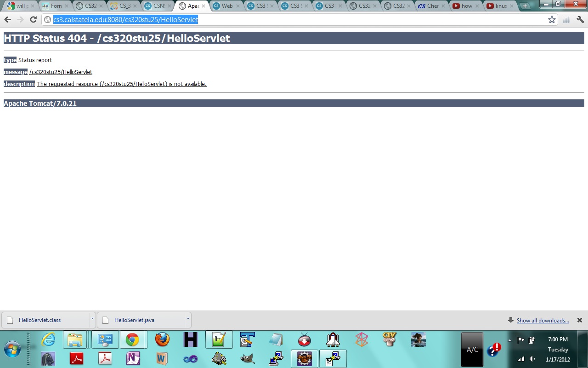Open the GIMP taskbar icon
588x368 pixels.
(247, 358)
